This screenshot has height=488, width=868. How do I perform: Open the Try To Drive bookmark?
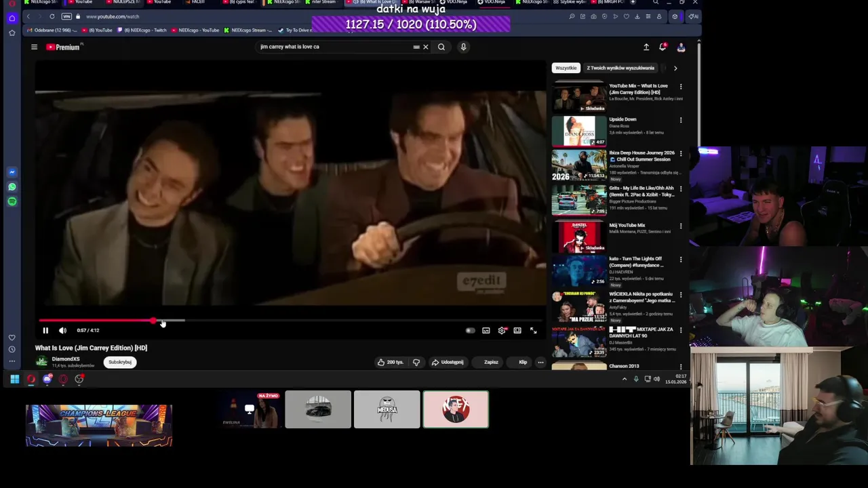coord(295,30)
